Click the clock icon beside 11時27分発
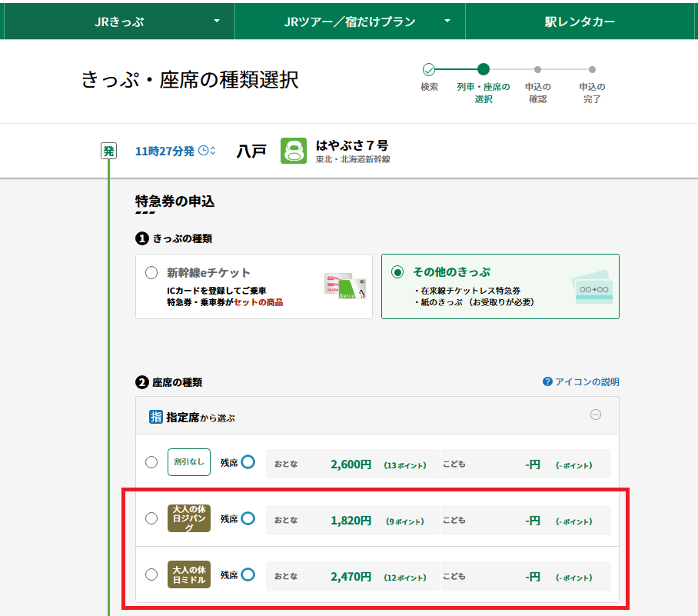Viewport: 698px width, 616px height. pos(204,151)
